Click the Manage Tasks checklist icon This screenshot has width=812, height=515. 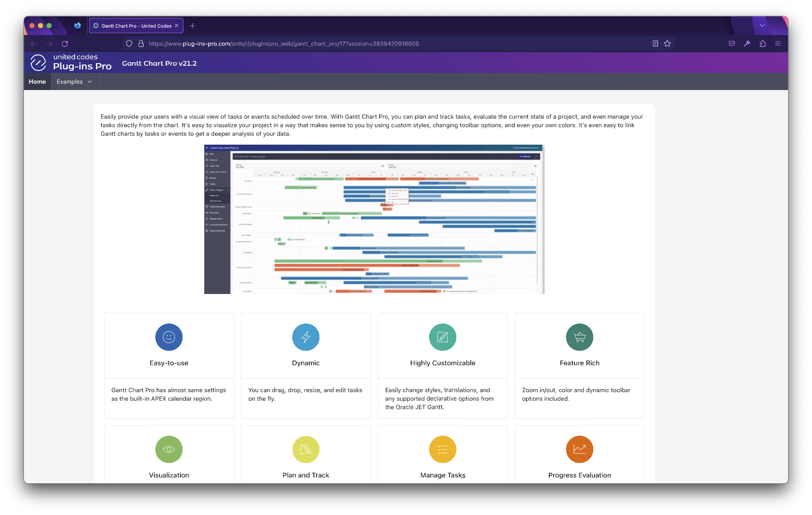click(442, 449)
